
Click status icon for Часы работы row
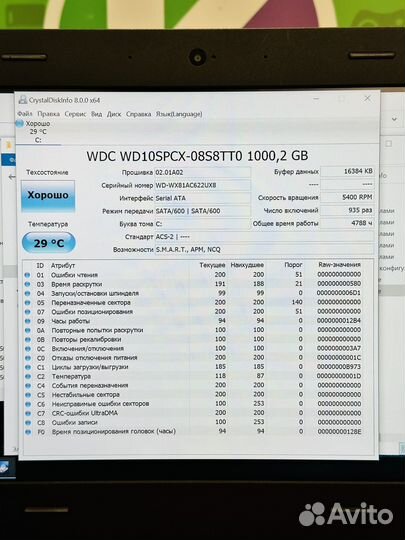pyautogui.click(x=28, y=321)
